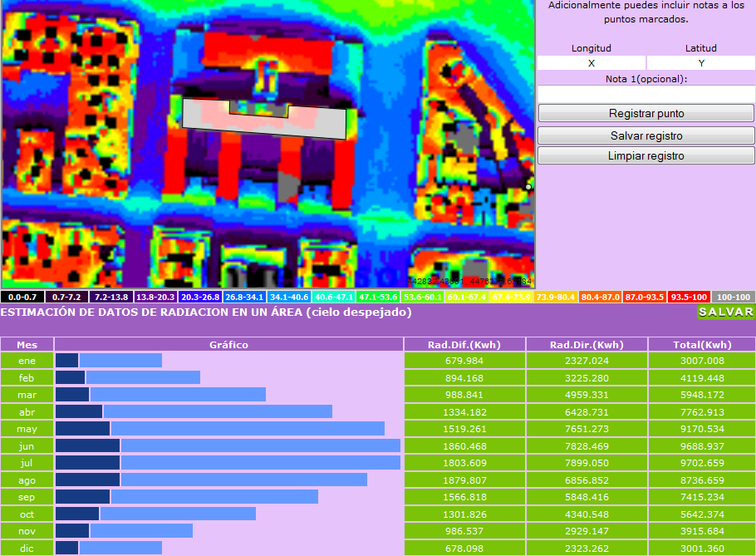Screen dimensions: 756x556
Task: Focus the Latitud Y input field
Action: (701, 63)
